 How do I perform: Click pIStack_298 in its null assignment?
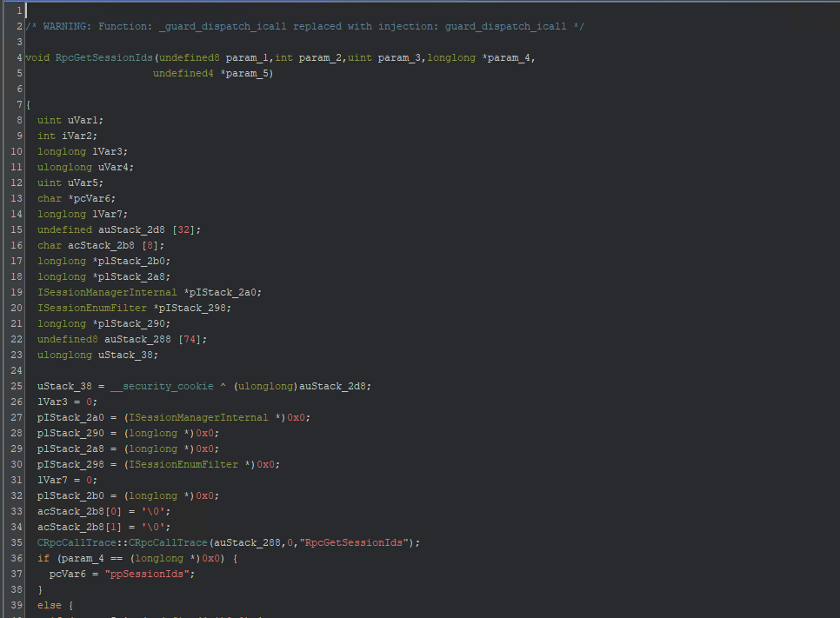click(70, 464)
